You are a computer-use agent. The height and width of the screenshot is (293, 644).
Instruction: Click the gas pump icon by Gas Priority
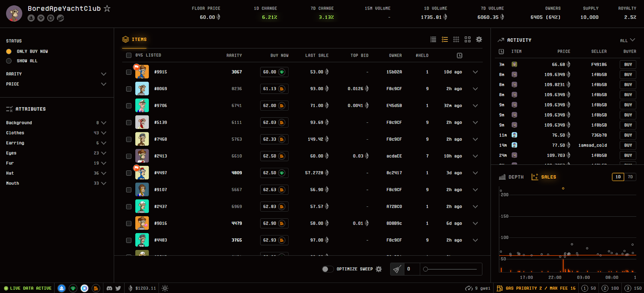tap(500, 288)
